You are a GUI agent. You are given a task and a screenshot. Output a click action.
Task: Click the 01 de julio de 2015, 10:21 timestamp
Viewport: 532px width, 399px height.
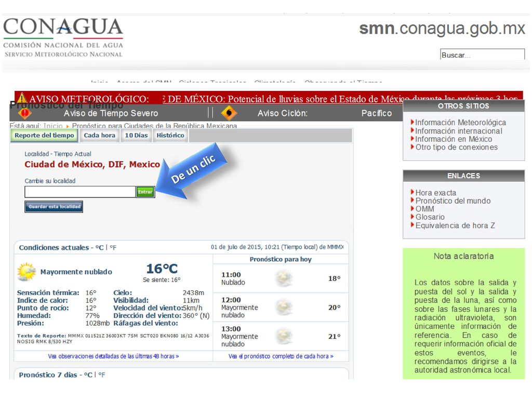277,247
